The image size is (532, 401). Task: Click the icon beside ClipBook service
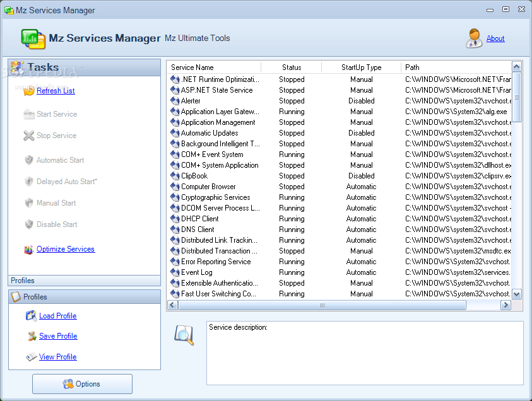click(x=175, y=176)
